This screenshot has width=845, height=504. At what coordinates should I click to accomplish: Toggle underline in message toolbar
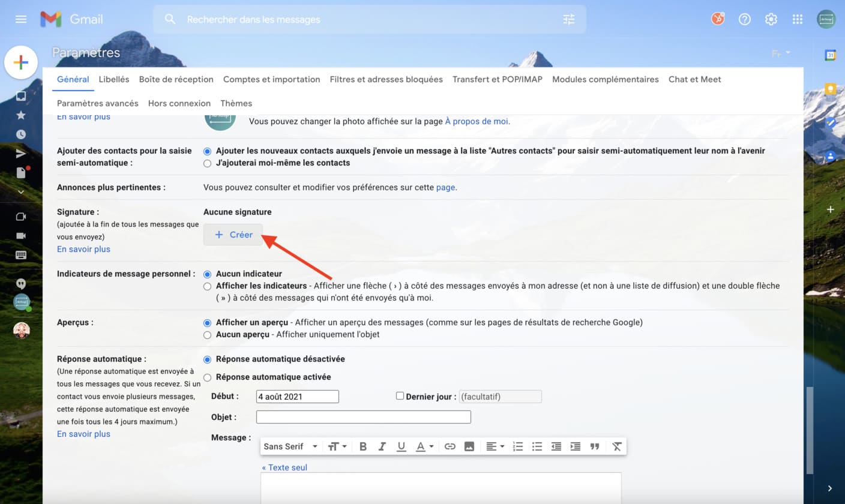(x=401, y=446)
